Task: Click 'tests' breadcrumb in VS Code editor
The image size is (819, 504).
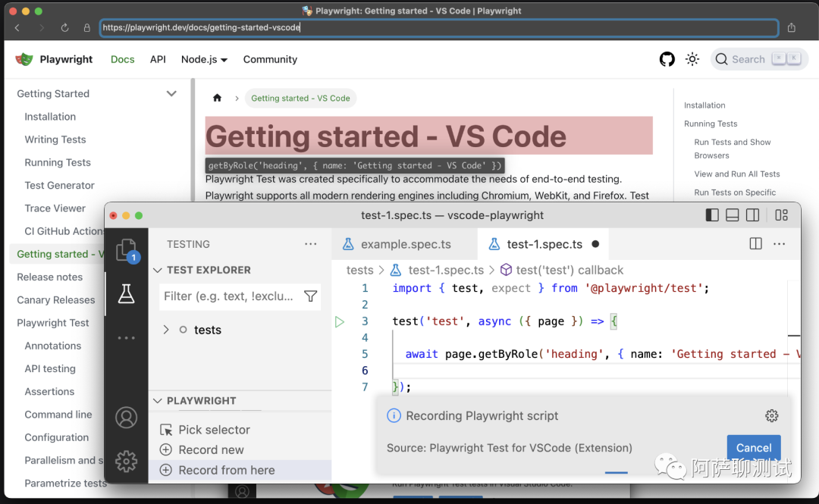Action: click(360, 270)
